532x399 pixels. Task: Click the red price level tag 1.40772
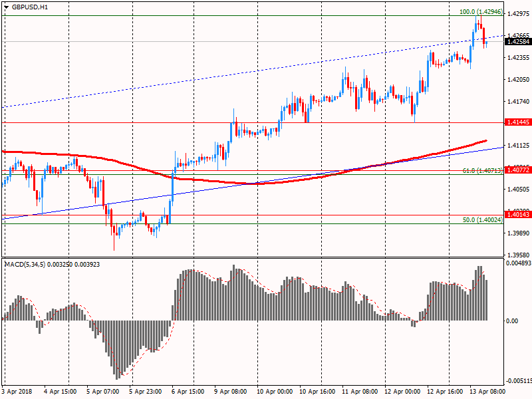click(518, 170)
